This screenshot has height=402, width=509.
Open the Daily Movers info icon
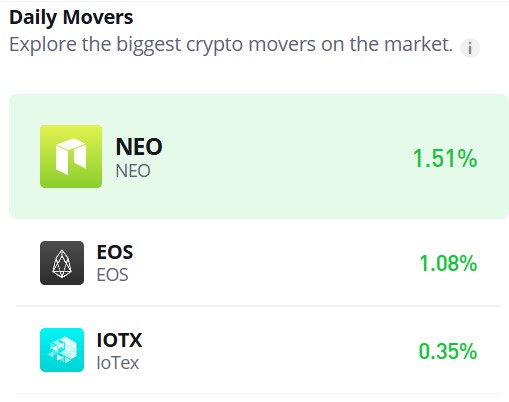(470, 48)
